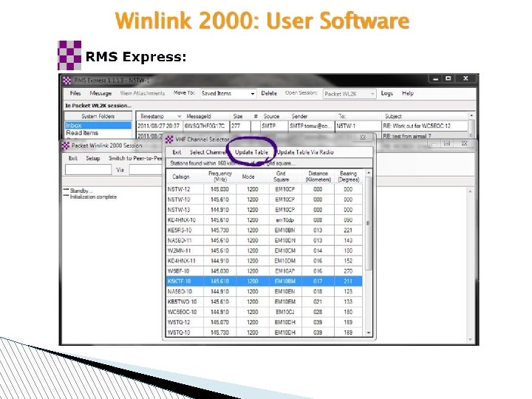Sort messages by the Timestamp column

tap(160, 117)
